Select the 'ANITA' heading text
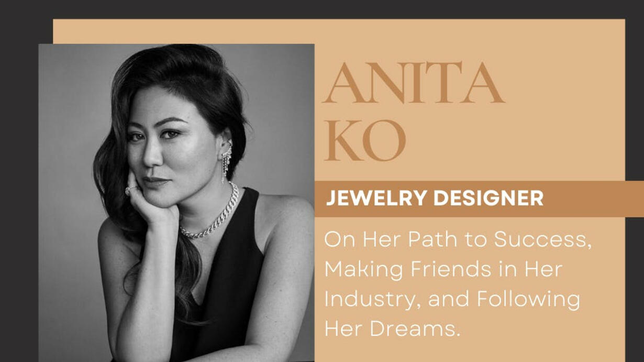 (x=414, y=83)
